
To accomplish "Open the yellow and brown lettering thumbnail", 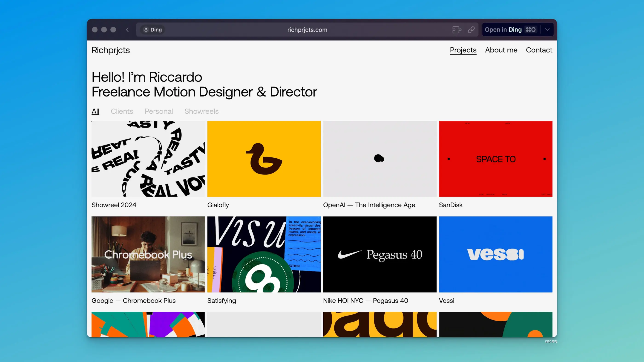I will click(379, 325).
